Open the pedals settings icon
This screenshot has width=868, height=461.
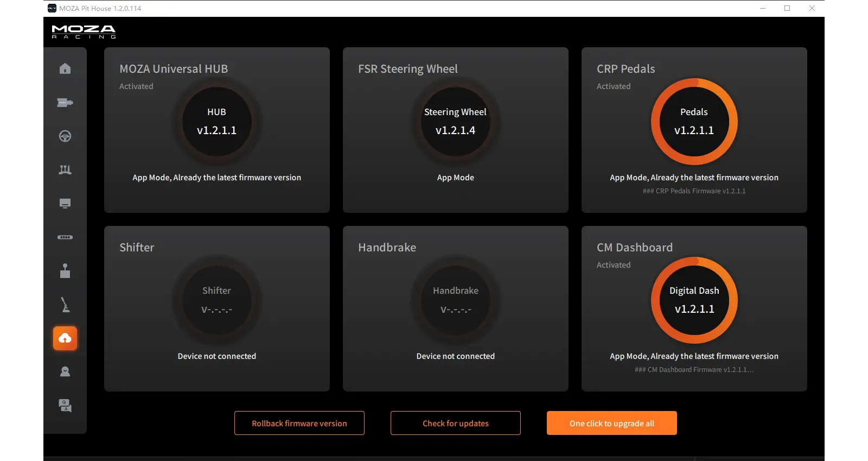(x=65, y=170)
